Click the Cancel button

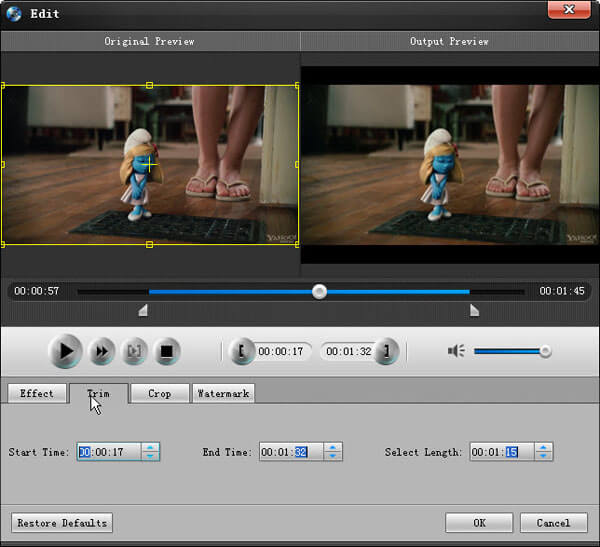(x=553, y=523)
